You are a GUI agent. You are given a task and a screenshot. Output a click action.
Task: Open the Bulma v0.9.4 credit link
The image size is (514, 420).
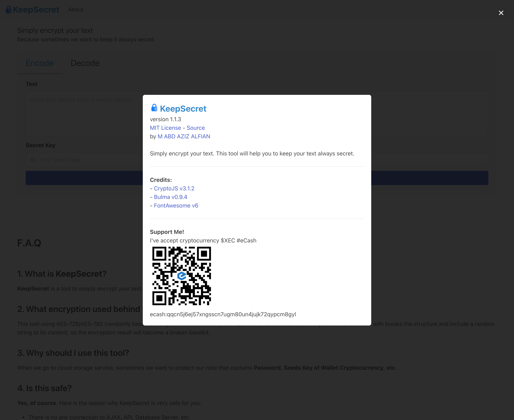pos(170,197)
